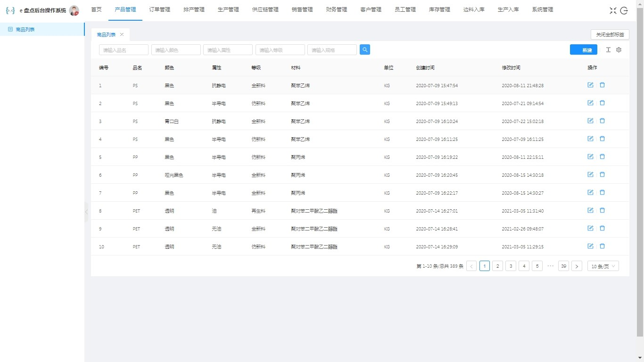The height and width of the screenshot is (362, 644).
Task: Expand hidden pages via the ellipsis control
Action: click(550, 266)
